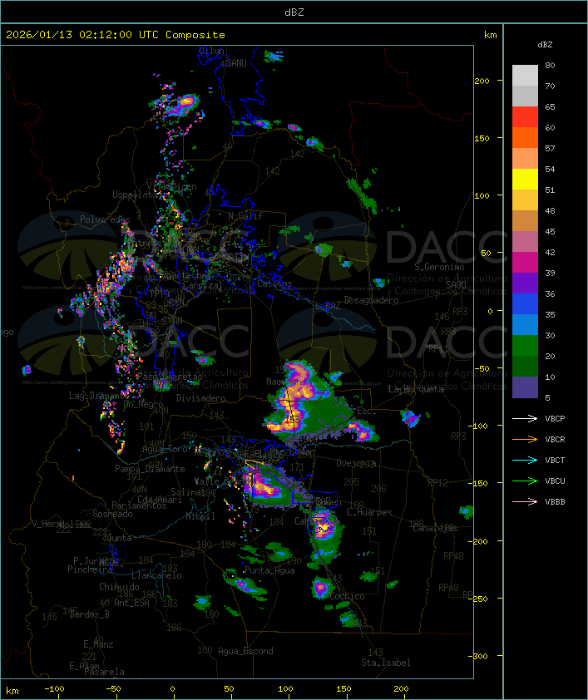Pick the gray 65-70 dBZ swatch
This screenshot has width=588, height=700.
[525, 96]
